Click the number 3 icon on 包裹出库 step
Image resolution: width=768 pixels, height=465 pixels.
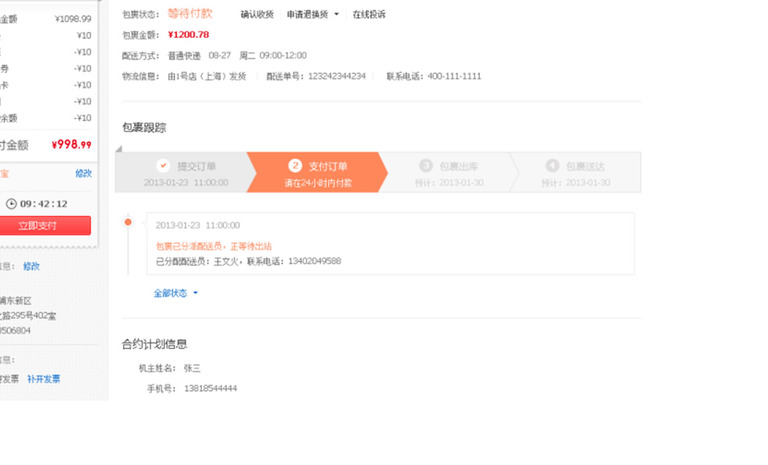tap(426, 166)
